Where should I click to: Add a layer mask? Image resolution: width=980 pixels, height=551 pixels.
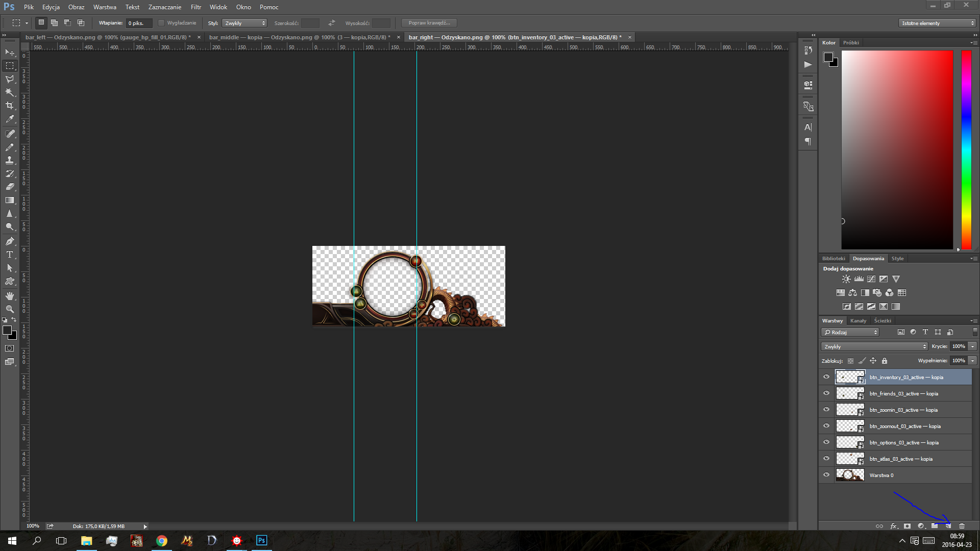point(907,526)
